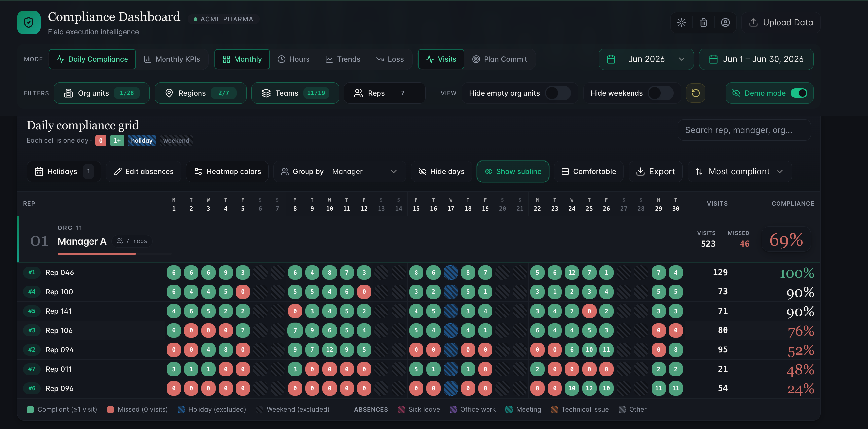Click the Teams layers icon
Viewport: 868px width, 429px height.
coord(266,93)
